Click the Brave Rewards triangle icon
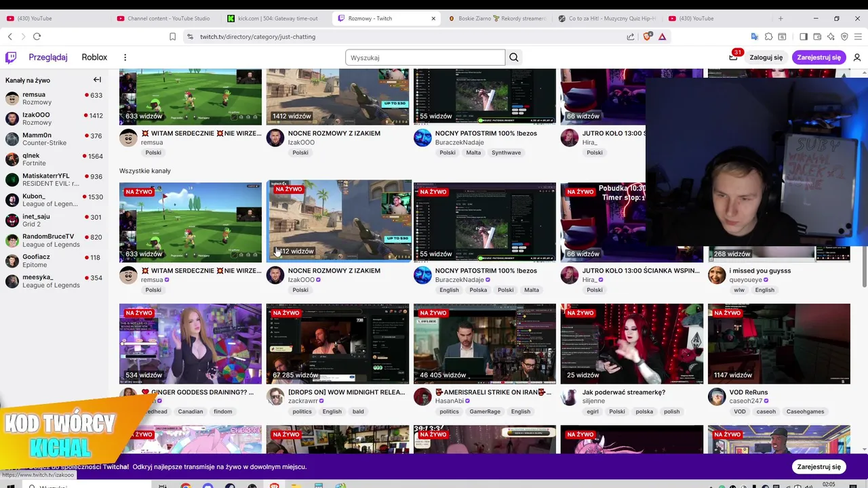 pos(662,37)
